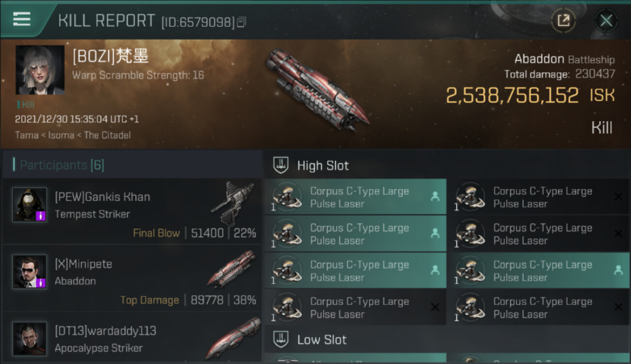
Task: Click the 2,538,756,152 ISK value
Action: (x=512, y=96)
